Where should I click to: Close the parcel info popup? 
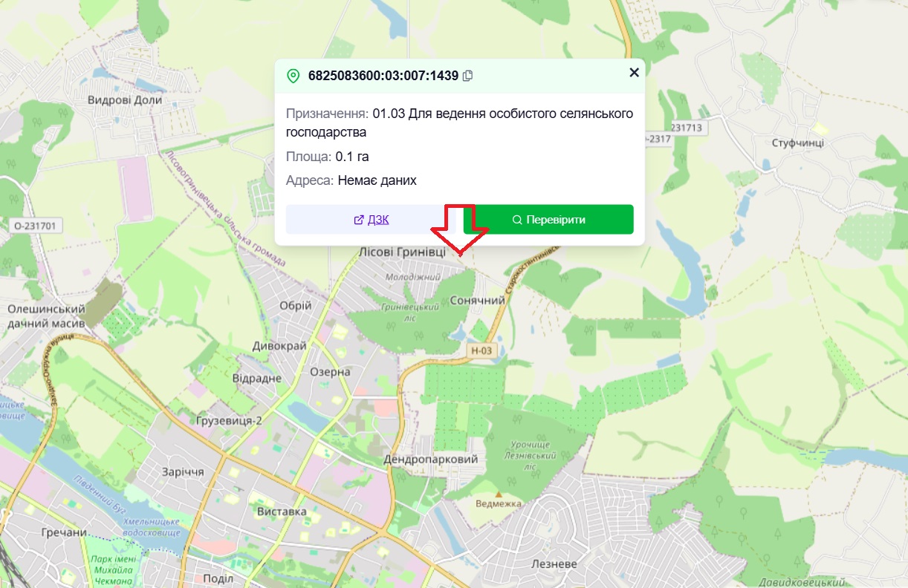(x=634, y=72)
